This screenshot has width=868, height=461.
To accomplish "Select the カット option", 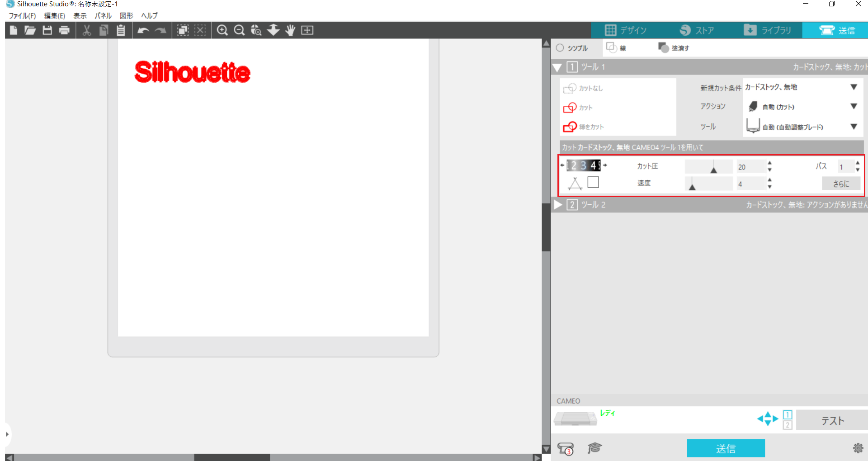I will [x=578, y=108].
